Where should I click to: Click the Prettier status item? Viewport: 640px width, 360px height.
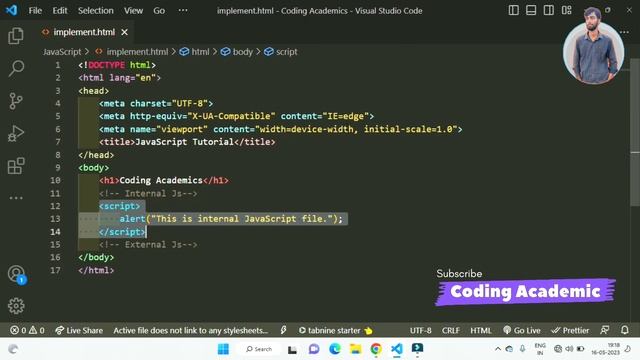[x=570, y=330]
